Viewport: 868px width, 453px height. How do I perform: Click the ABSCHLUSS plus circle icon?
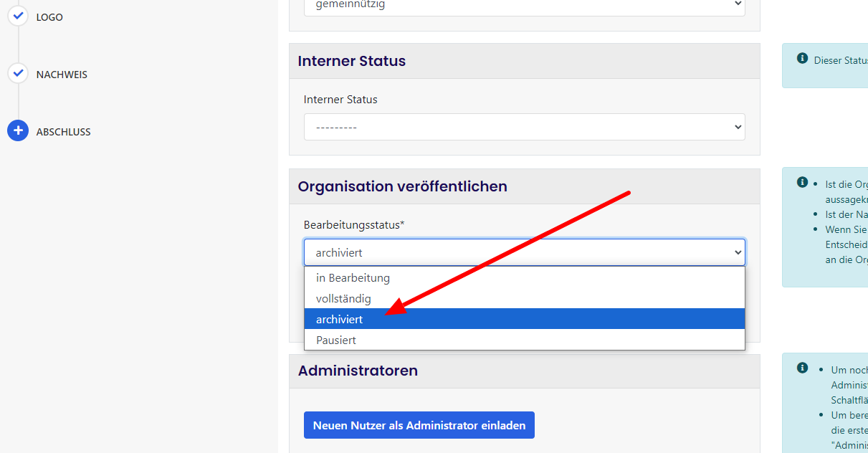point(18,130)
